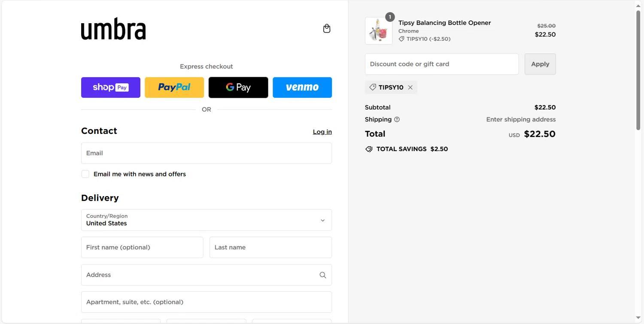The width and height of the screenshot is (644, 324).
Task: Check out with Google Pay
Action: click(238, 88)
